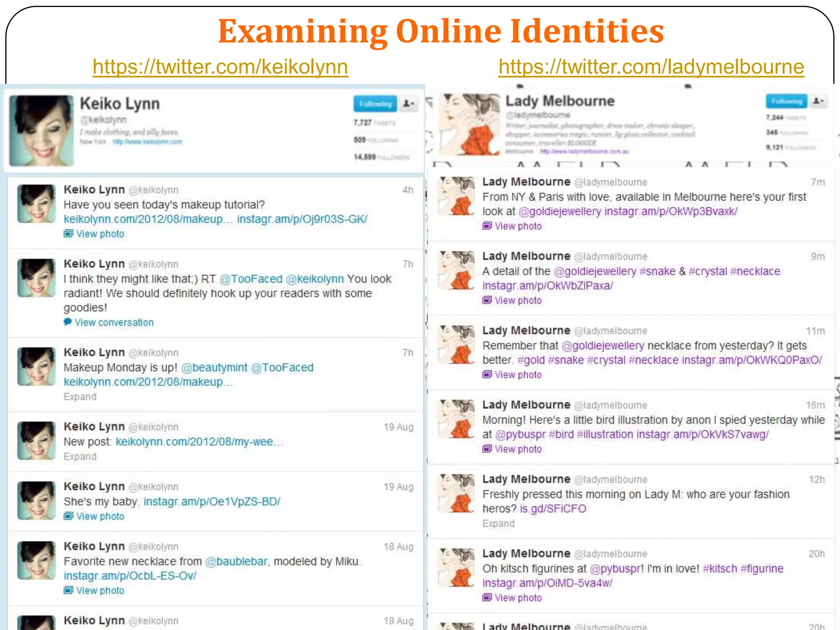
Task: Click the #snake hashtag in 9m tweet
Action: tap(657, 271)
